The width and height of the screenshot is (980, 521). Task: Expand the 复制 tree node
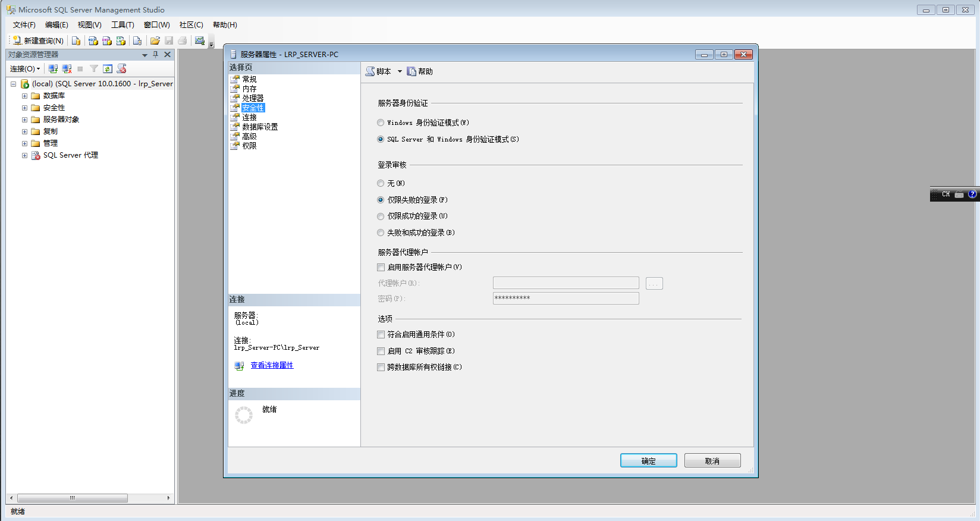pyautogui.click(x=24, y=131)
